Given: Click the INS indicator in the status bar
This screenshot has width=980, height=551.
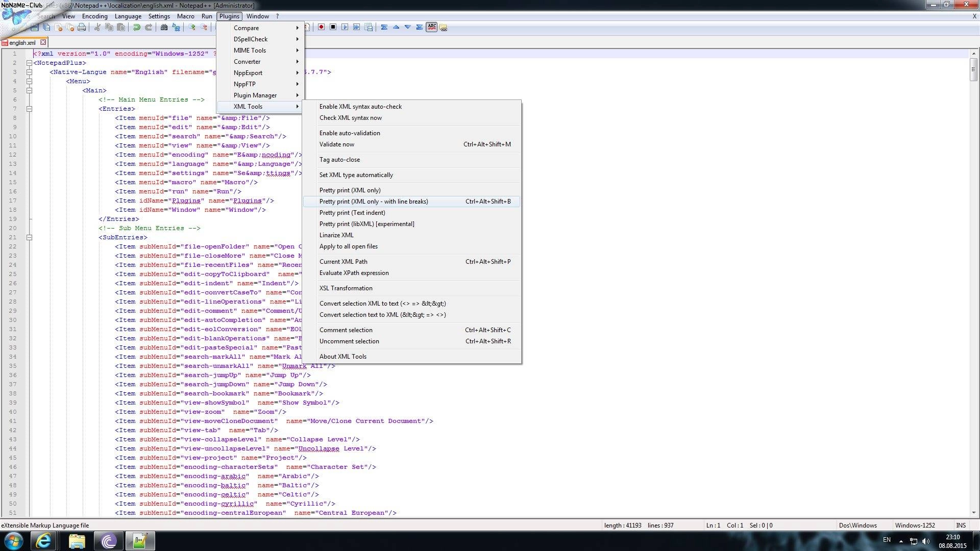Looking at the screenshot, I should (961, 525).
